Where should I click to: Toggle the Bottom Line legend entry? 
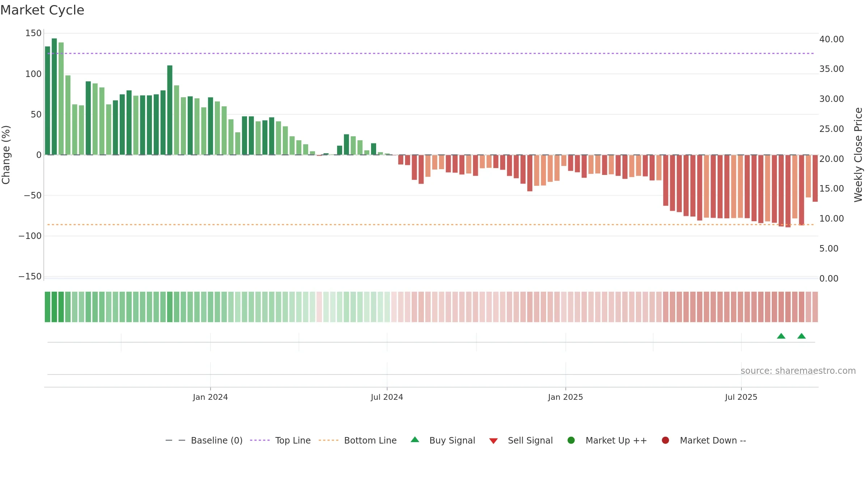[x=358, y=440]
